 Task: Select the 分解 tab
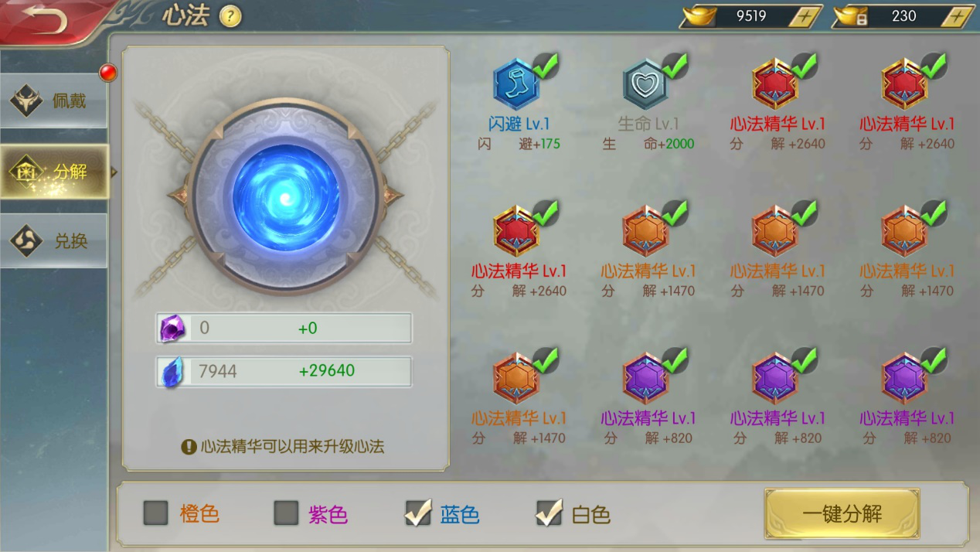tap(53, 171)
